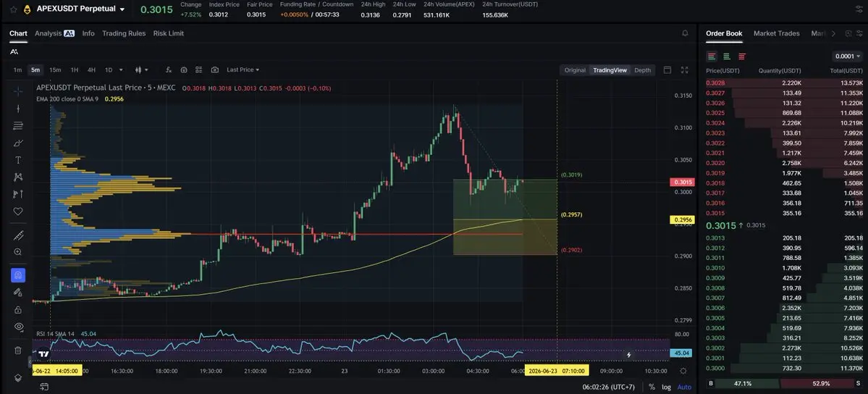This screenshot has width=868, height=394.
Task: Click the price alert bell icon
Action: tap(686, 33)
